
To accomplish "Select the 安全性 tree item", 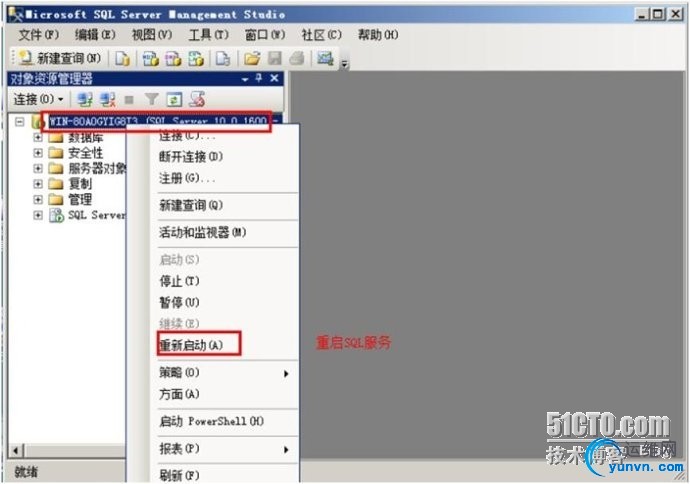I will 85,153.
